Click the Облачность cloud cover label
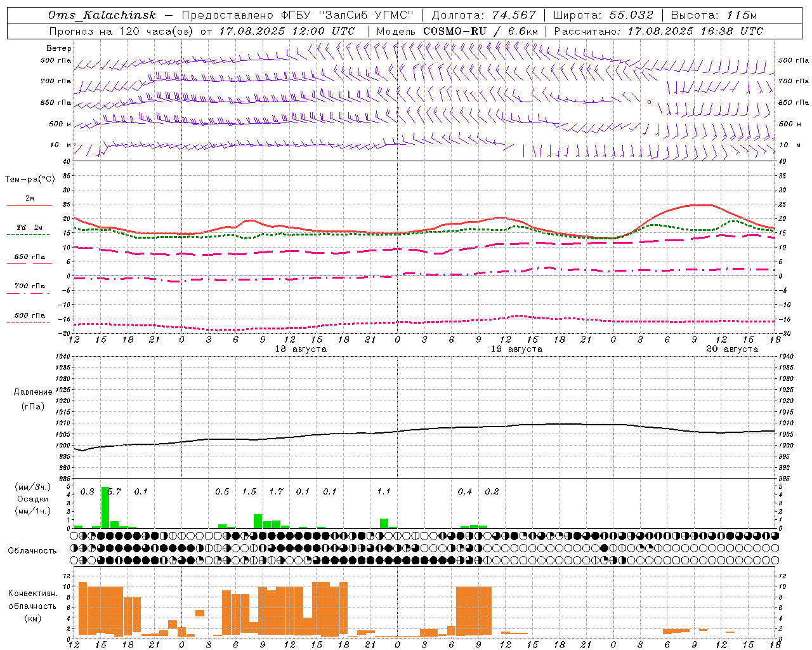The image size is (812, 650). point(32,550)
